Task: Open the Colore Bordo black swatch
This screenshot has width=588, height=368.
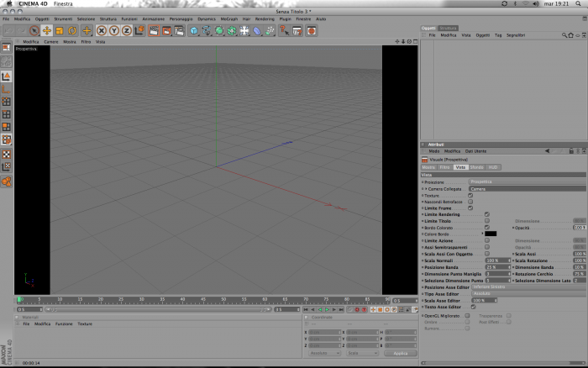Action: 491,234
